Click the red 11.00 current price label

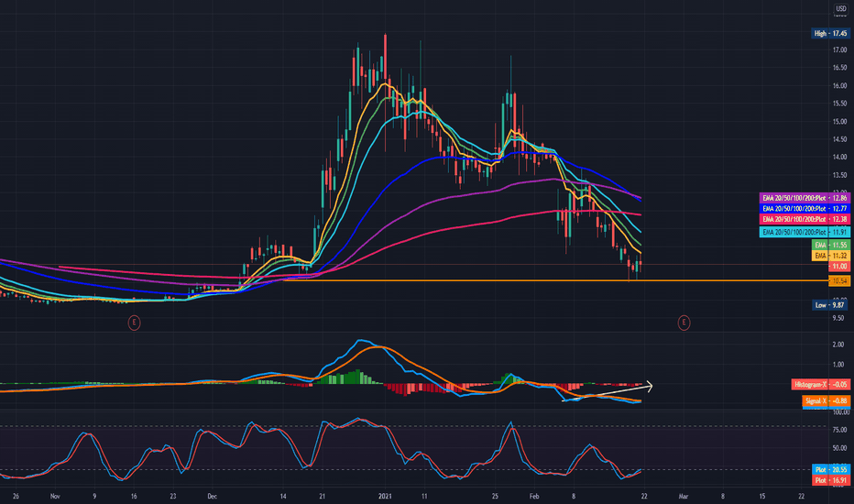tap(838, 267)
